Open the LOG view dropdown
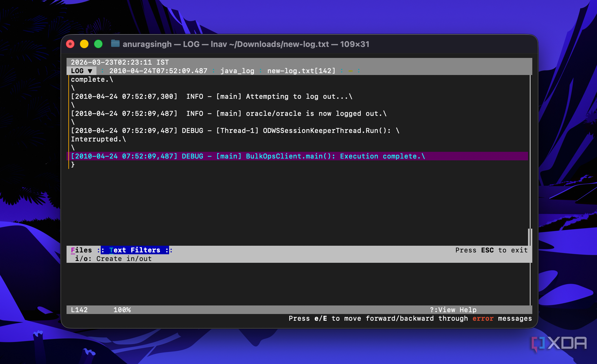Image resolution: width=597 pixels, height=364 pixels. click(81, 71)
